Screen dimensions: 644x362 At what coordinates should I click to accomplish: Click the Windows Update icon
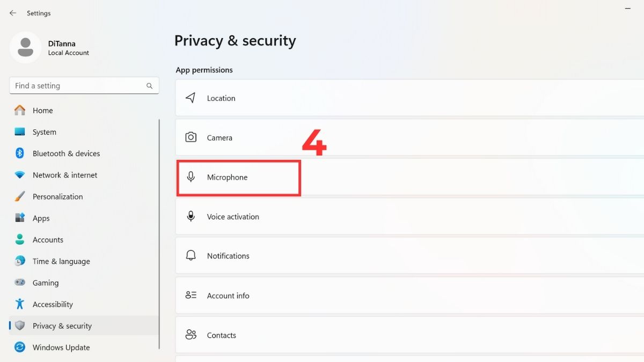19,347
